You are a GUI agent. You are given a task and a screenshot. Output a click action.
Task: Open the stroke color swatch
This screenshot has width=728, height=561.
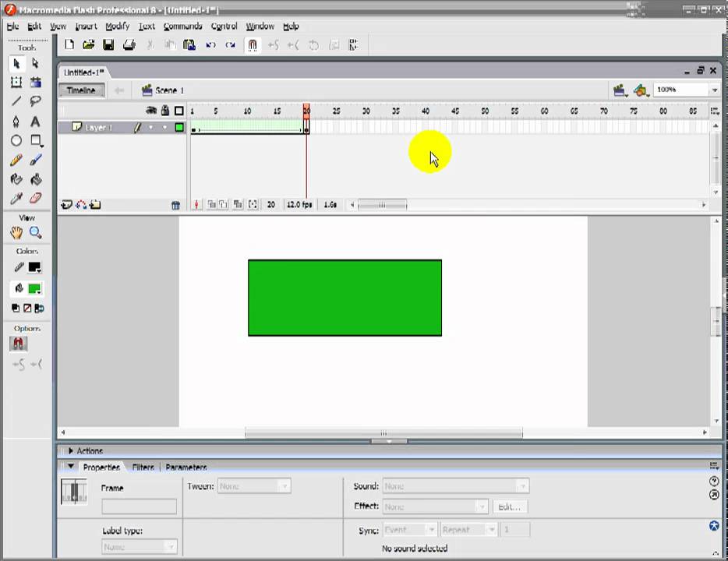click(35, 268)
